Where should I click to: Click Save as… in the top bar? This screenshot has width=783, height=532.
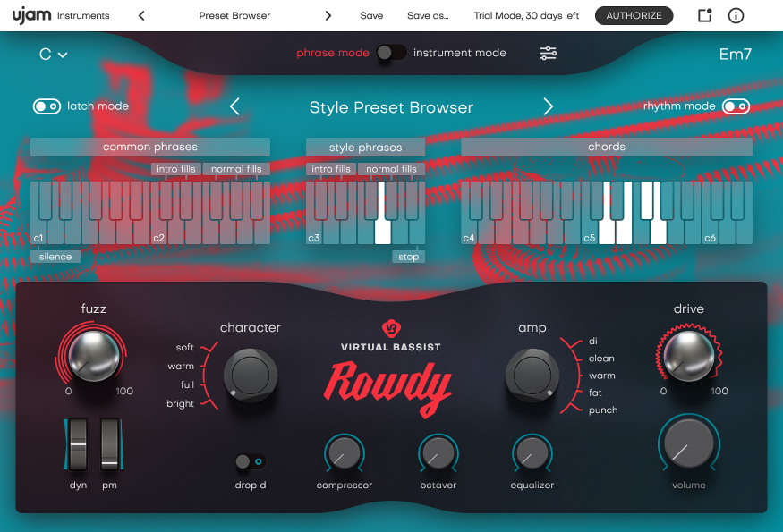(x=428, y=16)
